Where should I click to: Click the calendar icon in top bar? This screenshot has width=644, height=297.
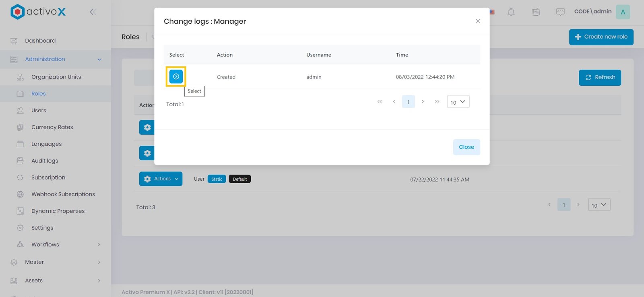point(536,12)
